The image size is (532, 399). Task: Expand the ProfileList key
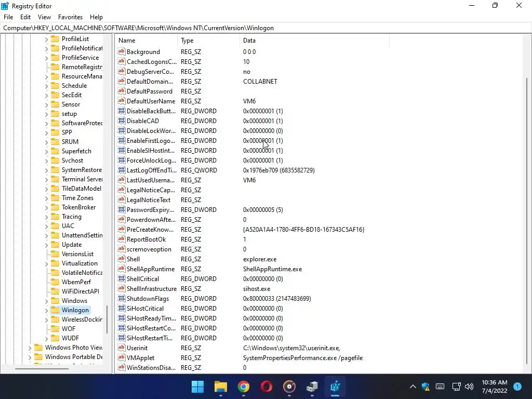[x=46, y=39]
